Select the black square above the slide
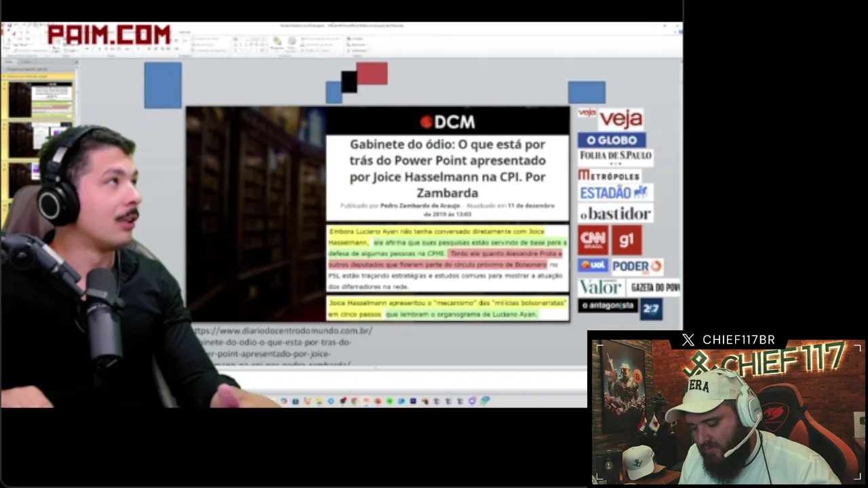The height and width of the screenshot is (488, 868). (349, 81)
